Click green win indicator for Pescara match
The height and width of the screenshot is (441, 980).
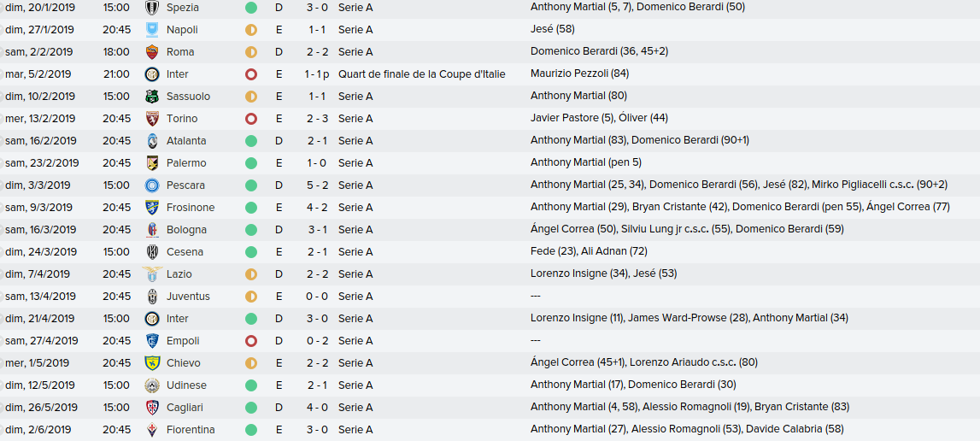point(251,185)
